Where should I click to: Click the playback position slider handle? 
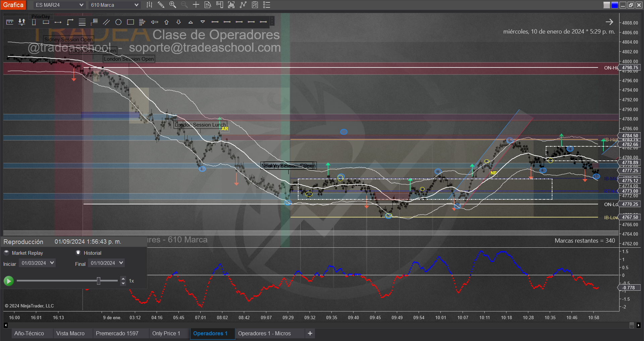(99, 281)
